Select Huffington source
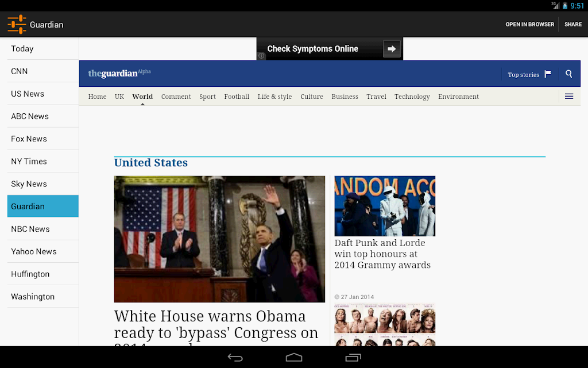The height and width of the screenshot is (368, 588). tap(42, 274)
